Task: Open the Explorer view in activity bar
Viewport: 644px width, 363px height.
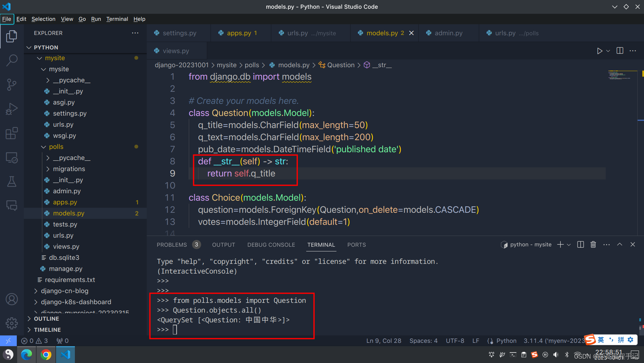Action: coord(12,36)
